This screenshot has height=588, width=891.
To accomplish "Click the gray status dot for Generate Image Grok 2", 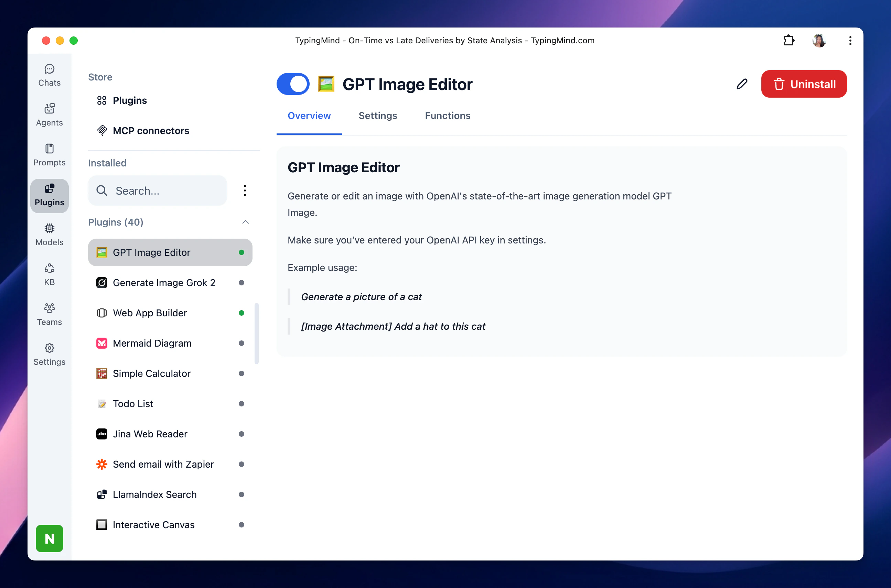I will pos(241,282).
